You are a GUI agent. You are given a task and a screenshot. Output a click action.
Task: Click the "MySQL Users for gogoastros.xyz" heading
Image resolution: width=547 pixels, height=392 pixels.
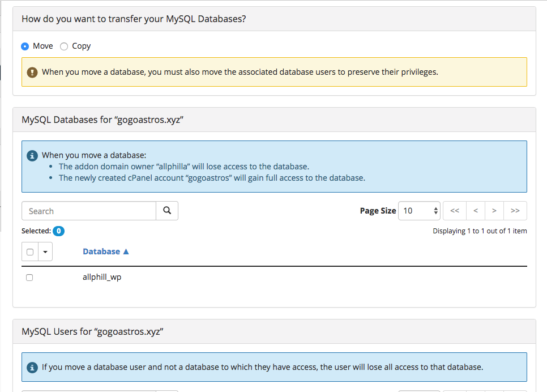pos(92,331)
